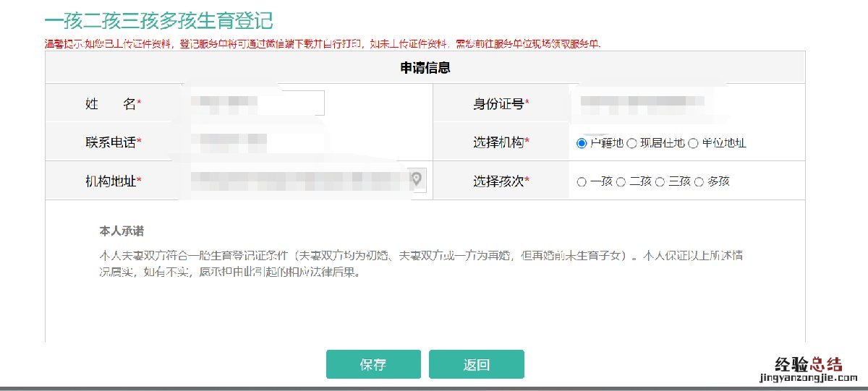Choose 一孩 for birth order

coord(582,182)
